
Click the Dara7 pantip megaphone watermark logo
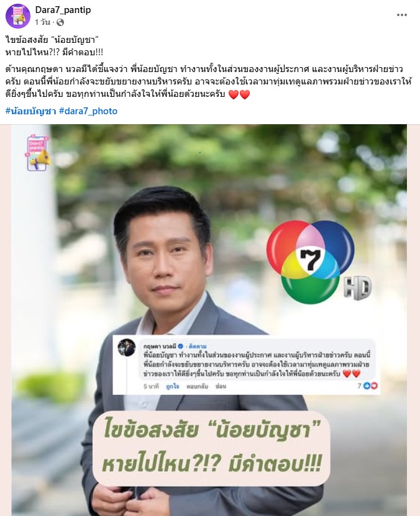coord(39,153)
